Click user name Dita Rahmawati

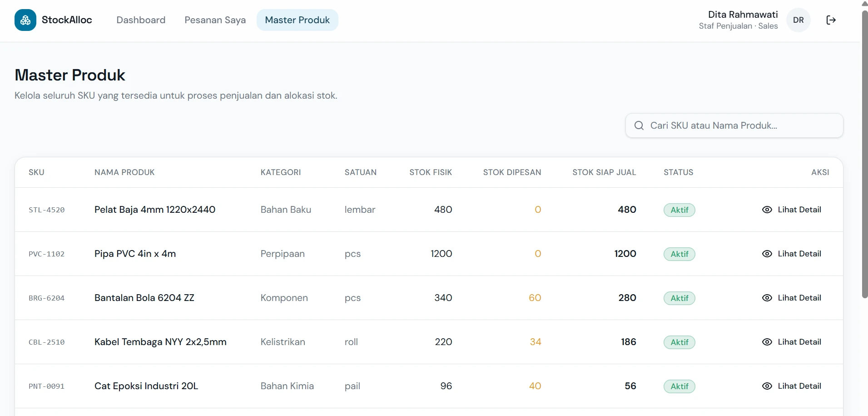point(743,15)
